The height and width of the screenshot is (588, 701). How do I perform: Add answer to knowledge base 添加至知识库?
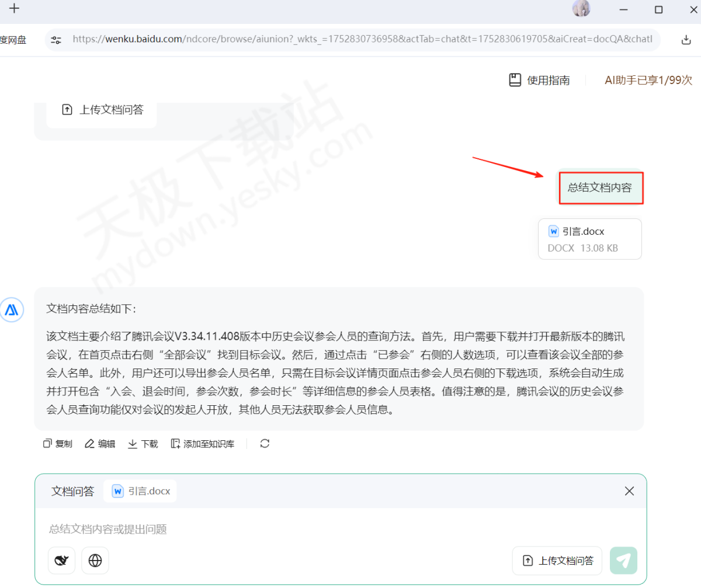tap(202, 444)
